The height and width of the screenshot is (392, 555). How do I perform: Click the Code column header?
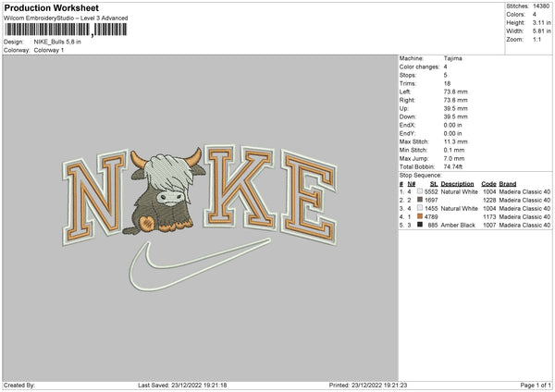coord(488,184)
